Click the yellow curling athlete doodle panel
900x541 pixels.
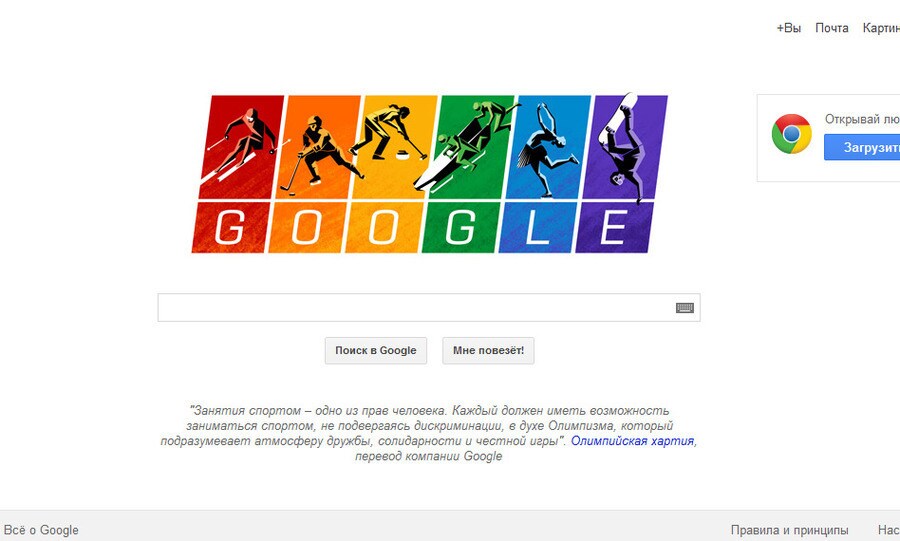(394, 147)
